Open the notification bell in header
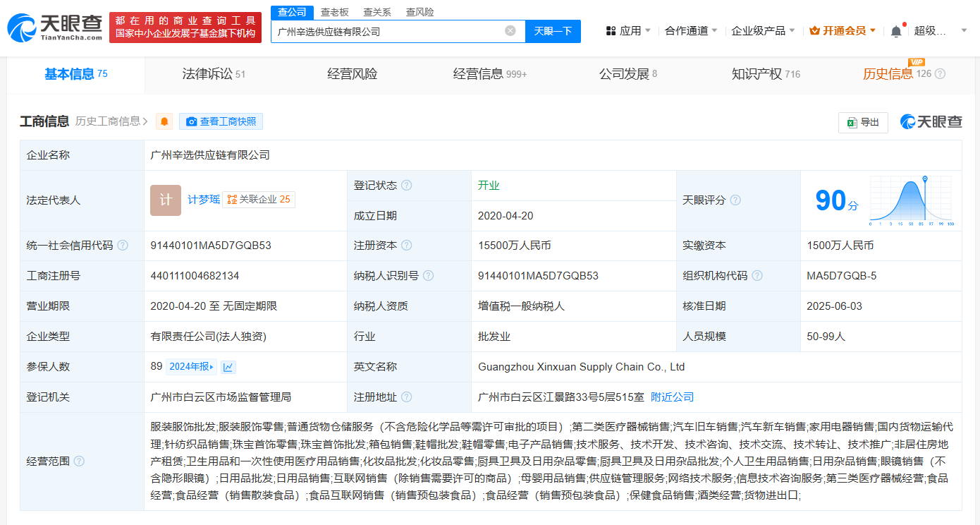Image resolution: width=980 pixels, height=525 pixels. (x=896, y=31)
